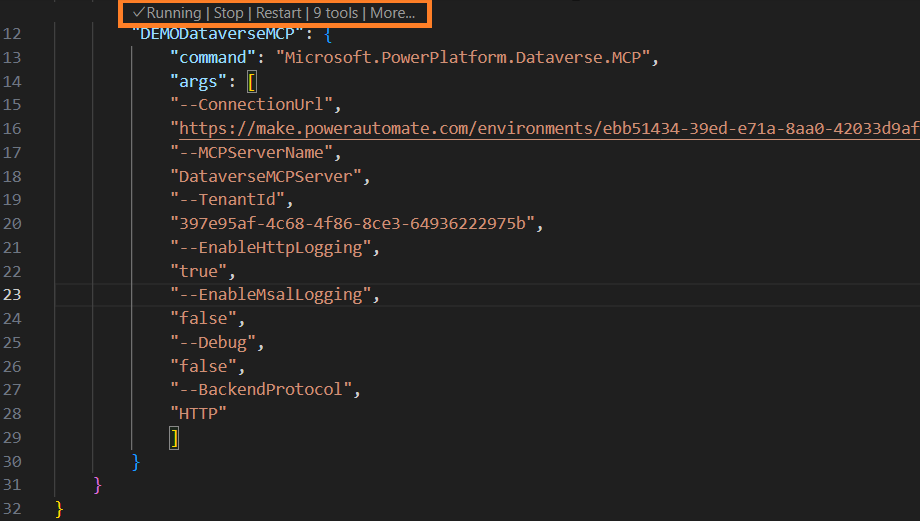Expand the "More..." server options
This screenshot has width=920, height=521.
pyautogui.click(x=392, y=14)
